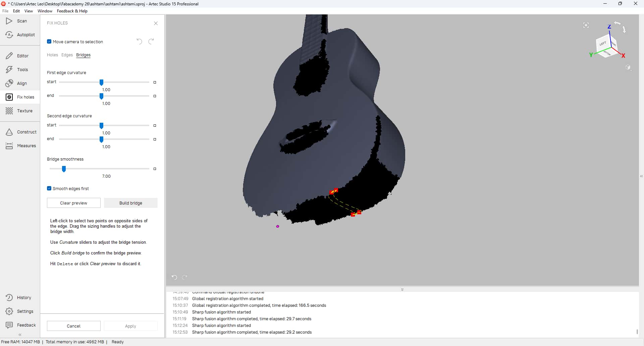Click the 15:12:24 Sharp fusion started log entry
This screenshot has width=644, height=346.
[221, 326]
